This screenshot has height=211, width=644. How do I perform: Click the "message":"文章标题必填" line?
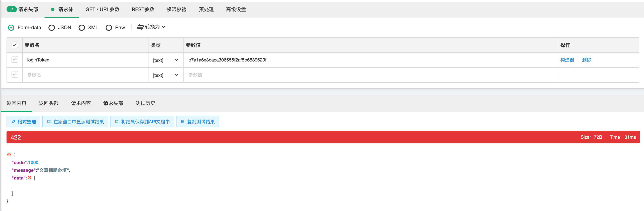[x=41, y=170]
